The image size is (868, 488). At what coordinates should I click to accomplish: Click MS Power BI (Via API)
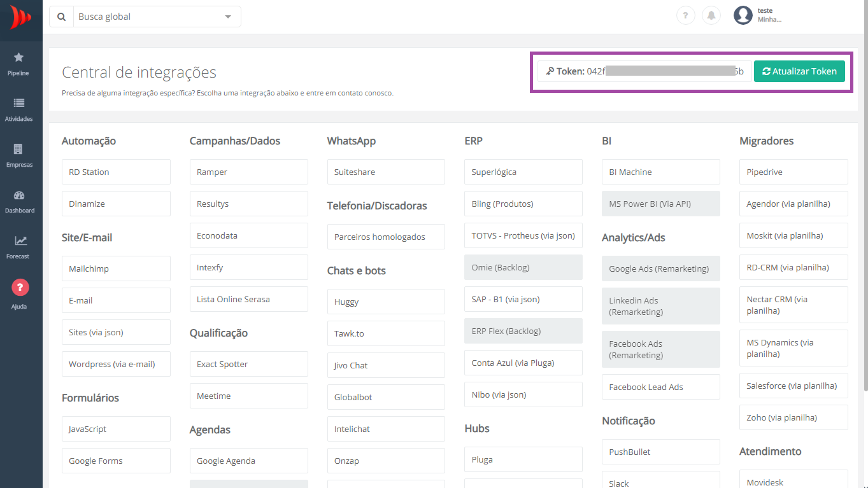point(661,204)
